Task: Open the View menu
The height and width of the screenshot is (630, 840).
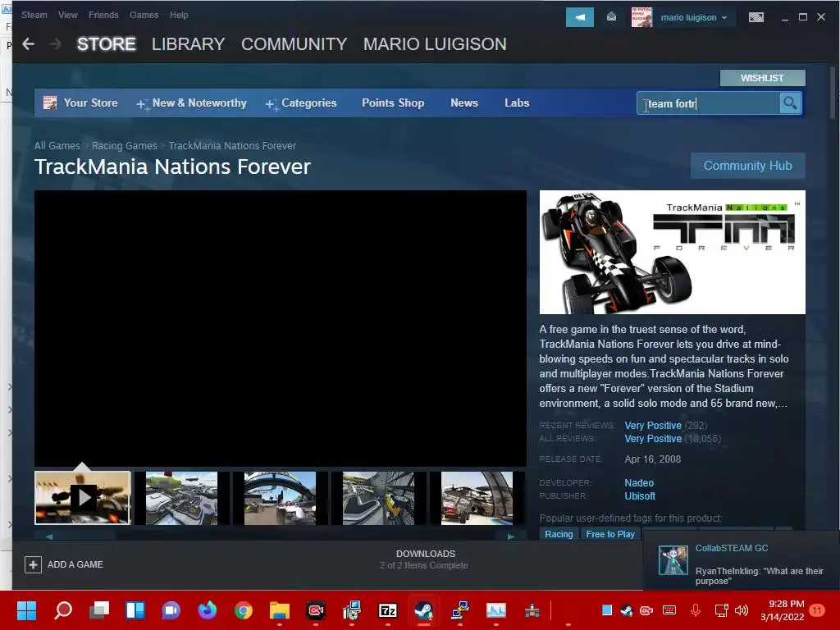Action: (x=67, y=15)
